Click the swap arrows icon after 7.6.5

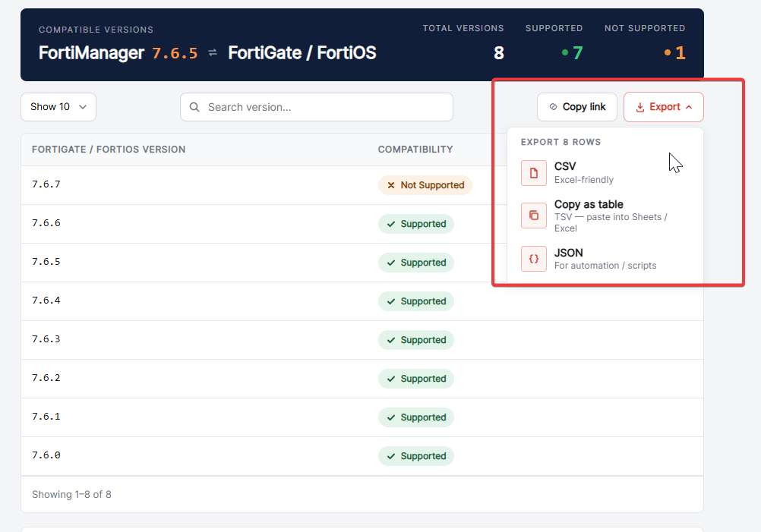tap(213, 52)
